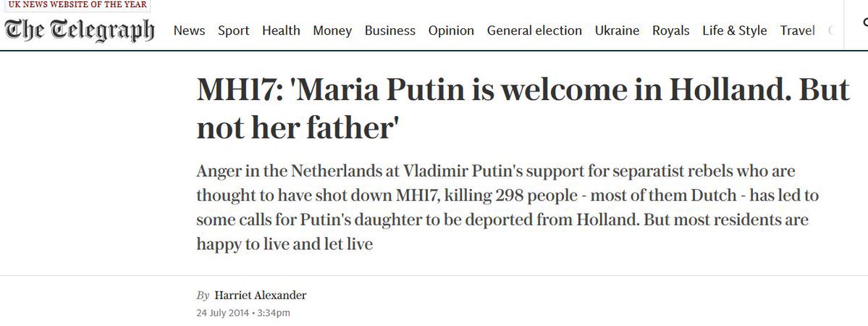Select the General election menu item
Viewport: 868px width, 326px height.
coord(534,30)
